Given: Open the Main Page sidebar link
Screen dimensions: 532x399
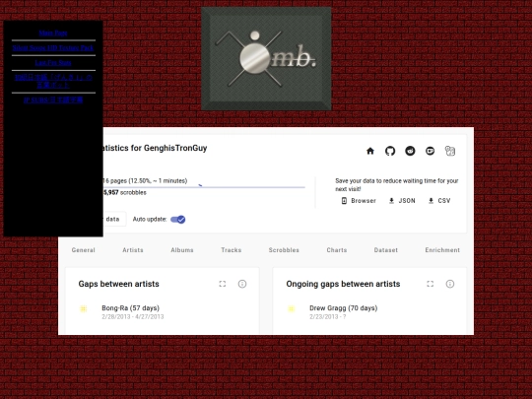Looking at the screenshot, I should pyautogui.click(x=53, y=33).
